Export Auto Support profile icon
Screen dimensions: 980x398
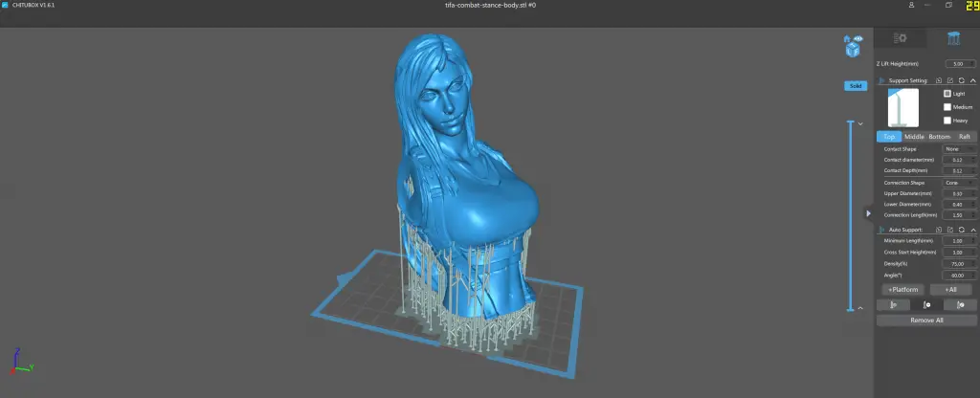950,230
